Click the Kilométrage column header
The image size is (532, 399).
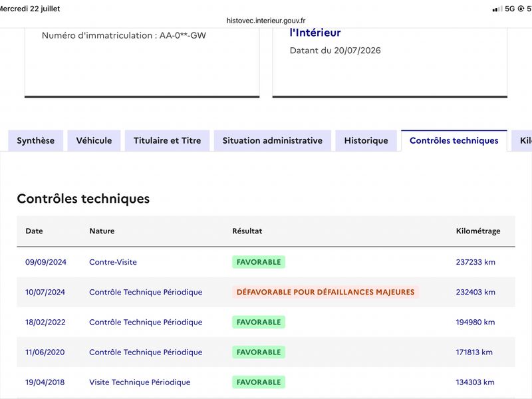tap(478, 231)
